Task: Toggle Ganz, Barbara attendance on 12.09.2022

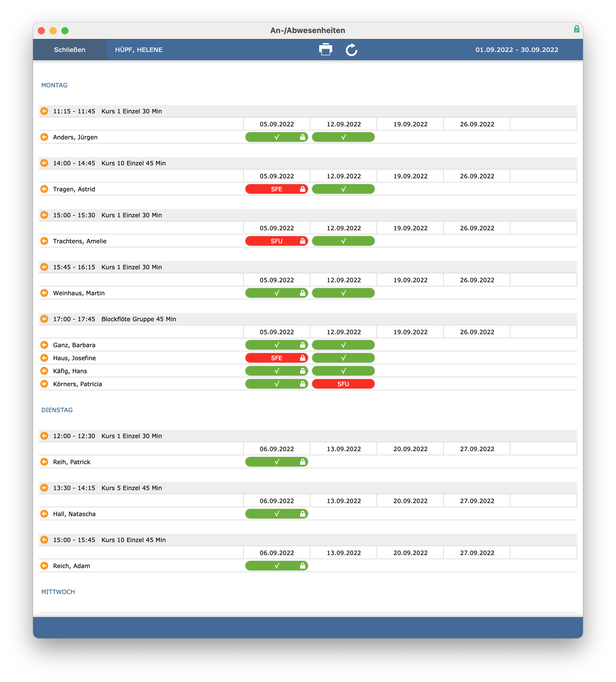Action: [x=343, y=345]
